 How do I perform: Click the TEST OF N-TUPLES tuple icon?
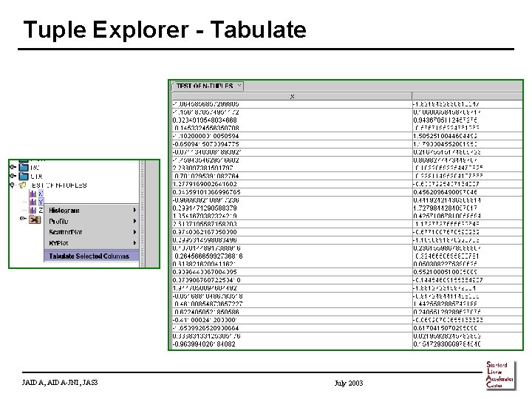(23, 185)
